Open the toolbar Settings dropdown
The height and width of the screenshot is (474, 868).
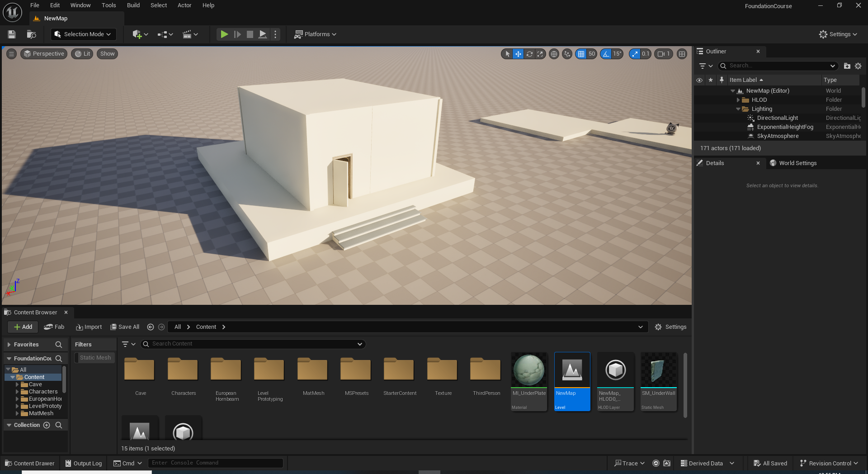(838, 34)
